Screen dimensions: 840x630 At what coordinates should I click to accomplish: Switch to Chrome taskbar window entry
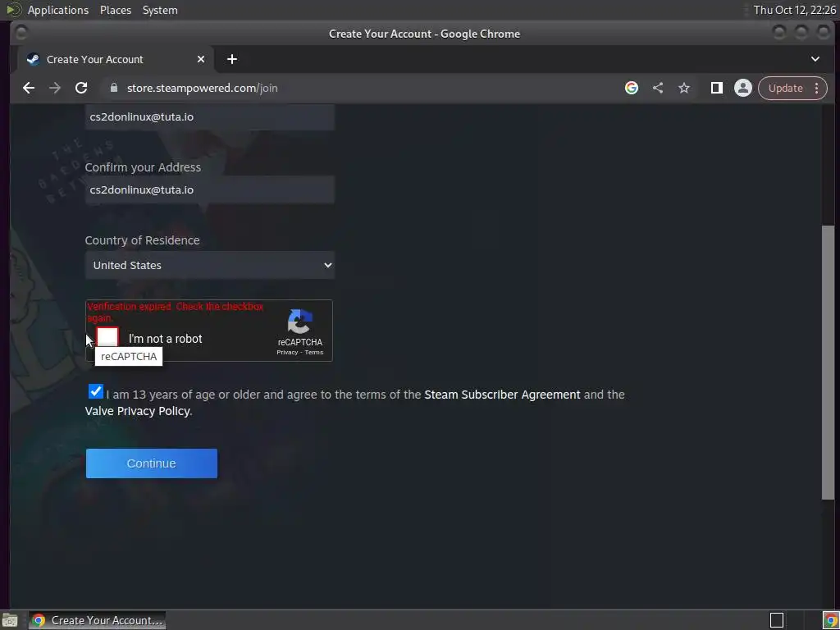97,620
